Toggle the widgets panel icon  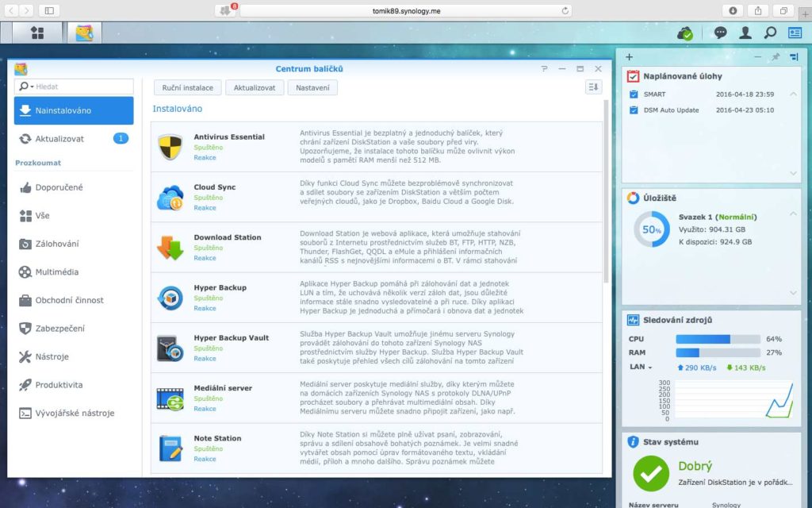click(x=795, y=33)
